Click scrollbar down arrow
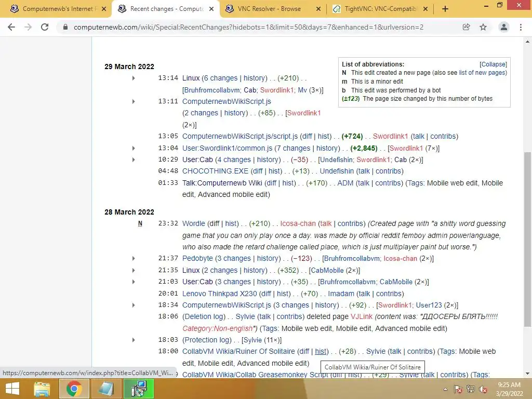This screenshot has height=399, width=532. 527,374
